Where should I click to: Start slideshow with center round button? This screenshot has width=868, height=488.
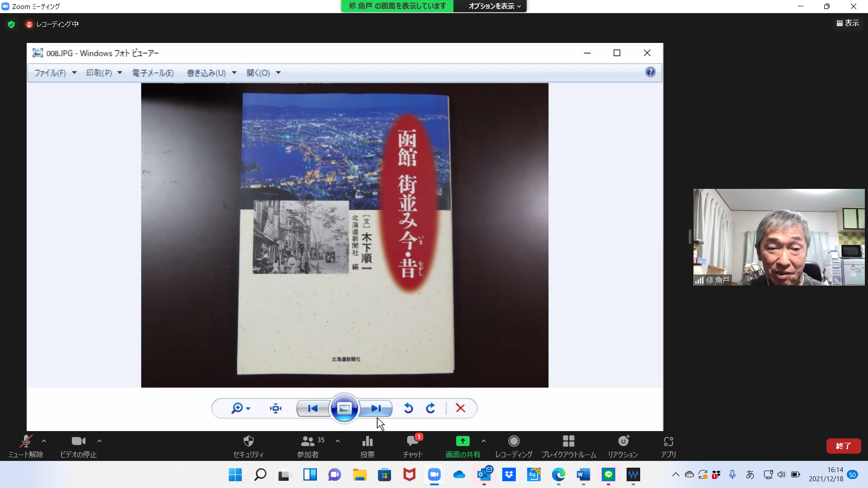344,408
